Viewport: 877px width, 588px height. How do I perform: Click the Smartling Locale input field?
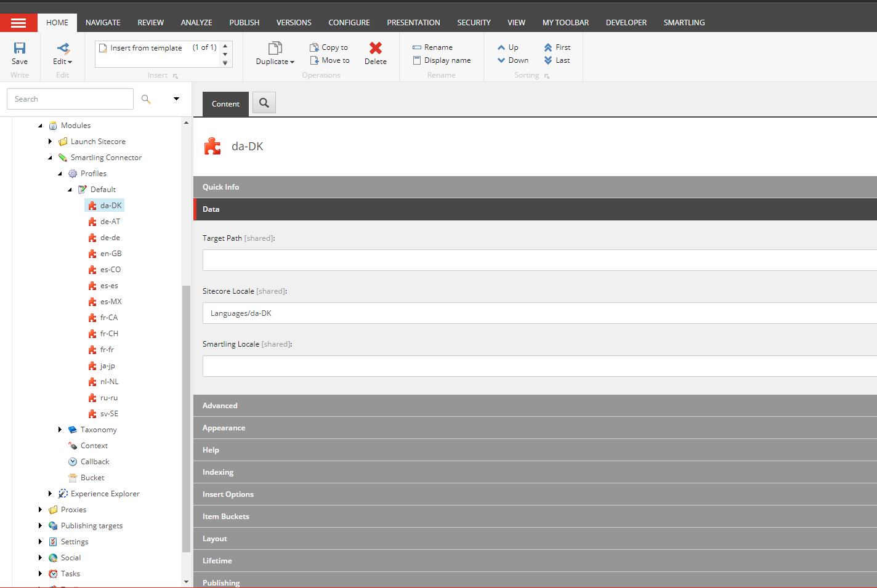click(540, 366)
